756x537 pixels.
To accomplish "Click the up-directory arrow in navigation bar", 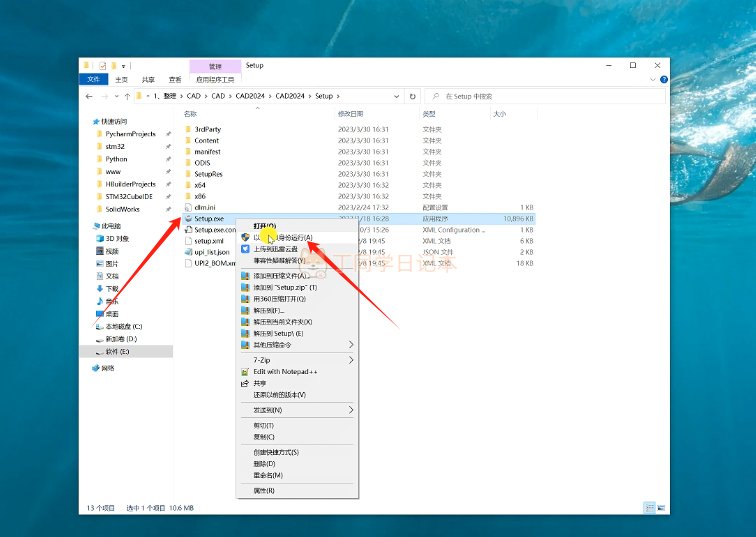I will pyautogui.click(x=127, y=96).
